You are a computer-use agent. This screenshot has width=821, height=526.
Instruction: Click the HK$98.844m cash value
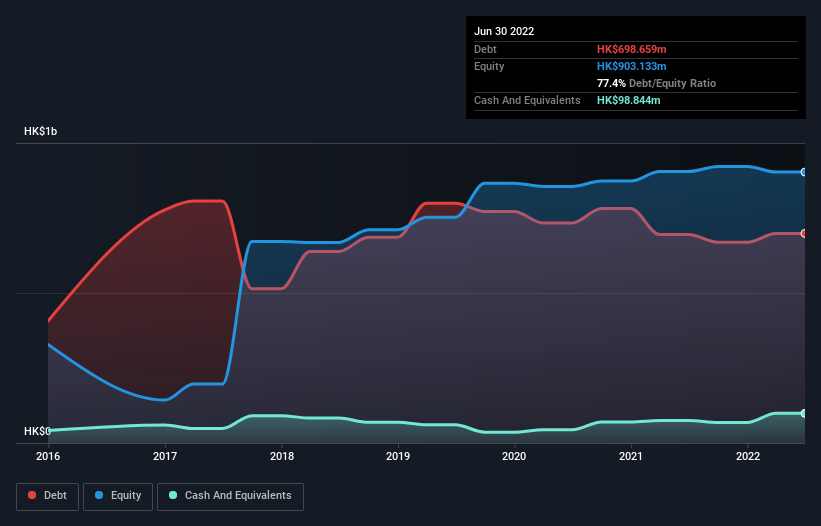628,100
